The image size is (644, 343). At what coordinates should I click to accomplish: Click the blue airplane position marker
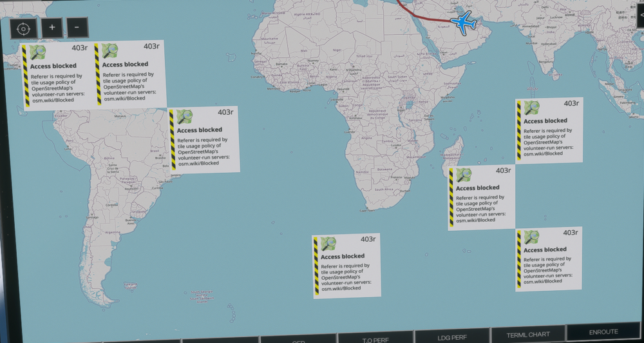click(x=463, y=21)
